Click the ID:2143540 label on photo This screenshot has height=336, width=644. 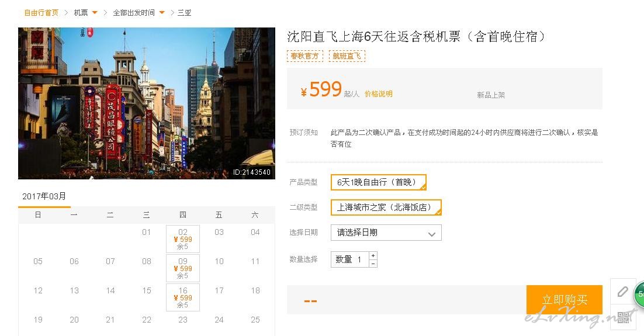tap(251, 172)
